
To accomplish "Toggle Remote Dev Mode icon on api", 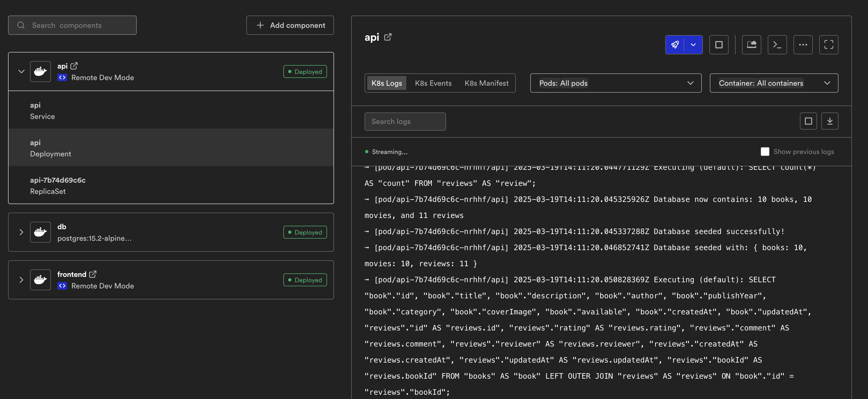I will 62,77.
